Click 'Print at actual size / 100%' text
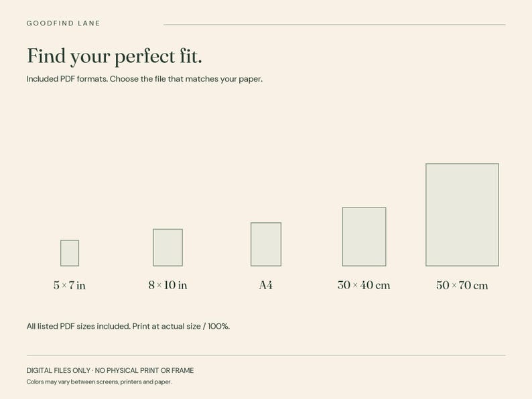Screen dimensions: 532x399 click(x=181, y=327)
